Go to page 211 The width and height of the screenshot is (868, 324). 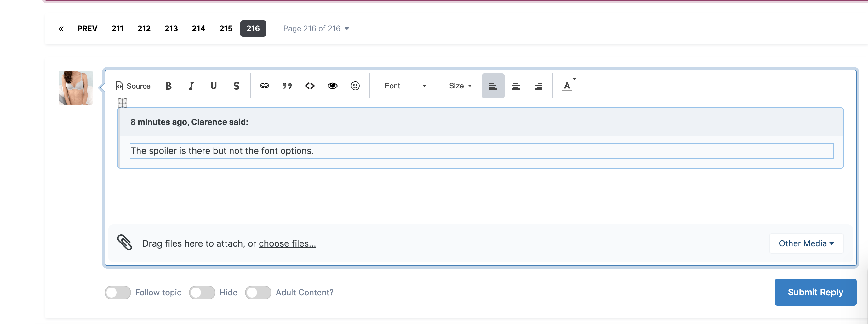[117, 29]
